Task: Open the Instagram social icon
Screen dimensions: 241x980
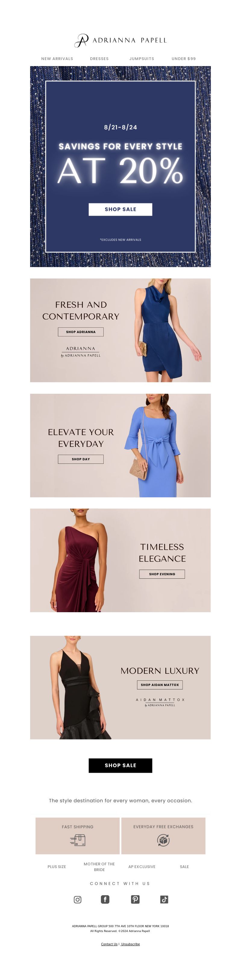Action: [77, 899]
